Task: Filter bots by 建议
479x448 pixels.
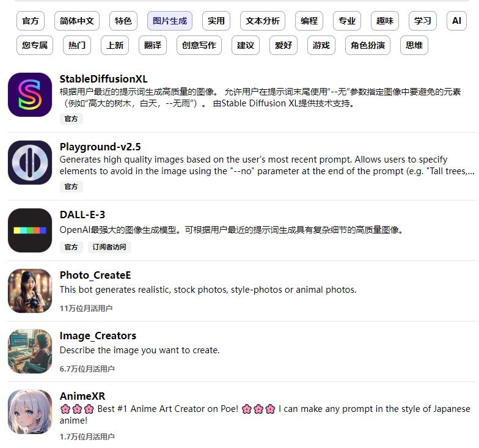Action: click(x=246, y=45)
